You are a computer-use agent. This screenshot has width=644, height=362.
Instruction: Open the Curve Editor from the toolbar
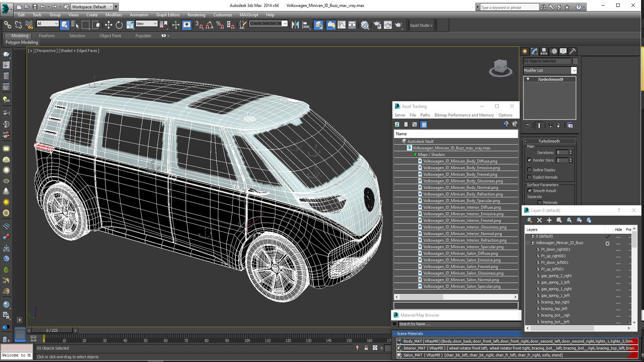pos(341,25)
